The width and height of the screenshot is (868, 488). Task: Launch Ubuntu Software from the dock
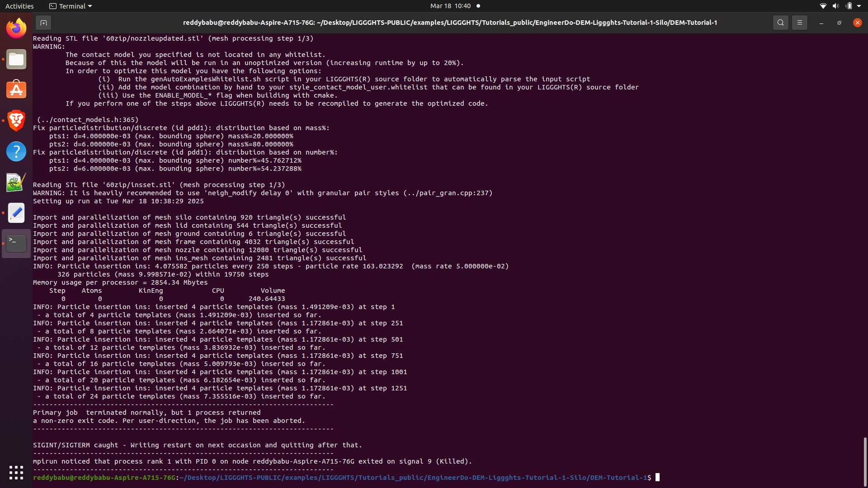16,90
